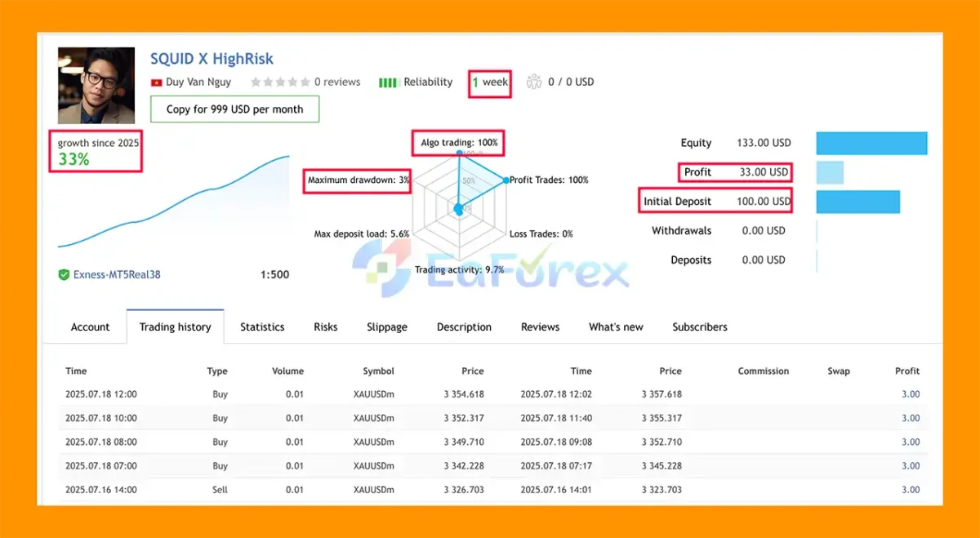
Task: Click the star rating icons
Action: point(280,82)
